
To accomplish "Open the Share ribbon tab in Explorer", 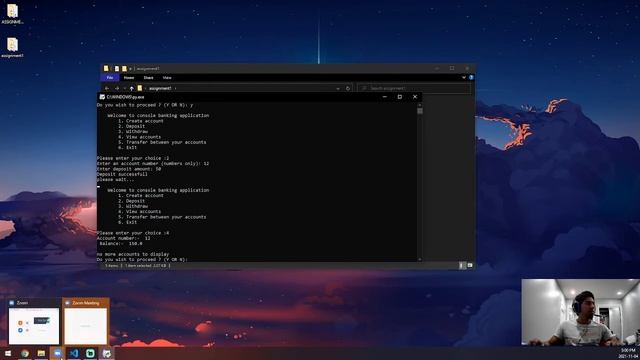I will point(149,78).
